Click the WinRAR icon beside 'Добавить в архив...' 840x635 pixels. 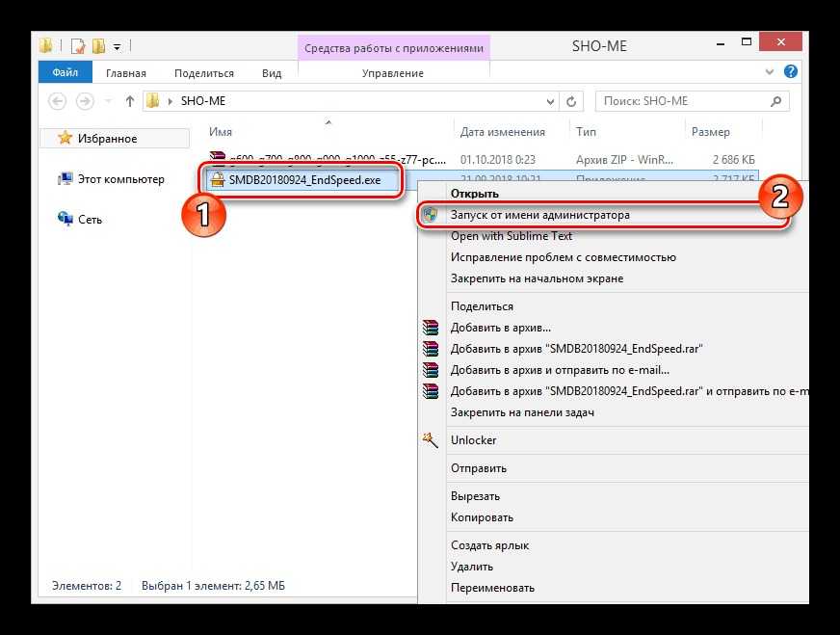click(431, 328)
